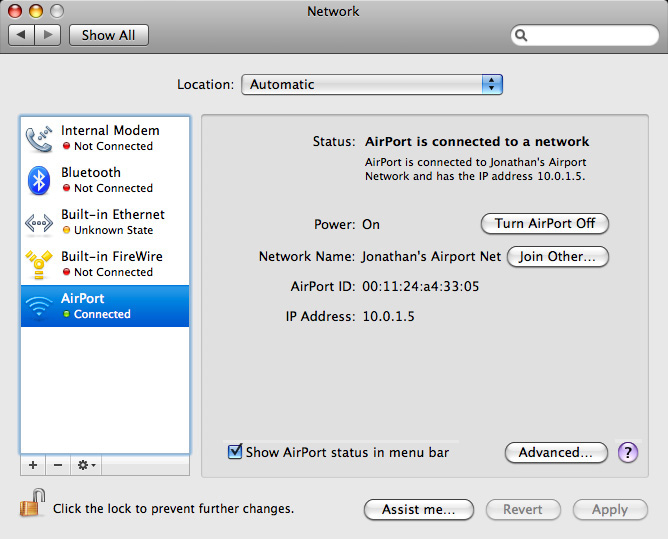668x539 pixels.
Task: Click 'Click the lock to prevent further changes.' text
Action: point(173,509)
